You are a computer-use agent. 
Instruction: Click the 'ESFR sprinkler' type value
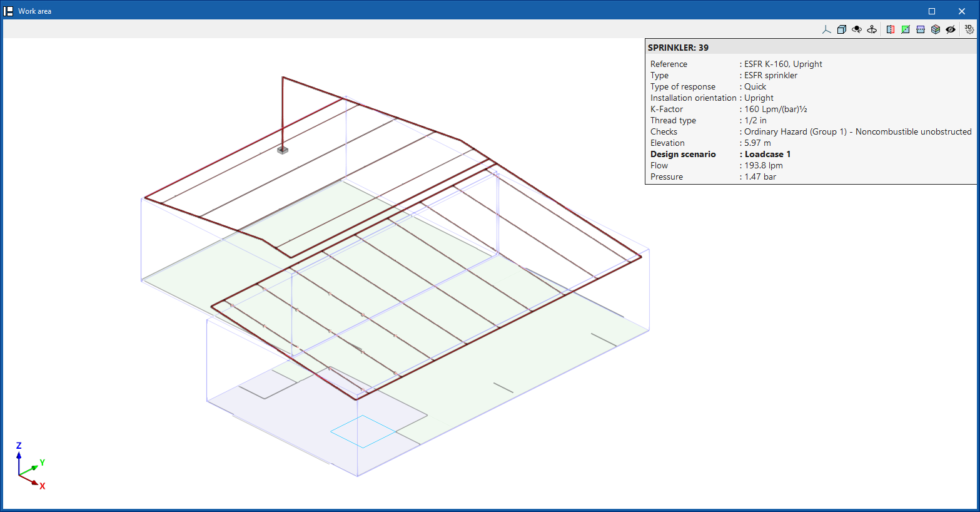770,75
